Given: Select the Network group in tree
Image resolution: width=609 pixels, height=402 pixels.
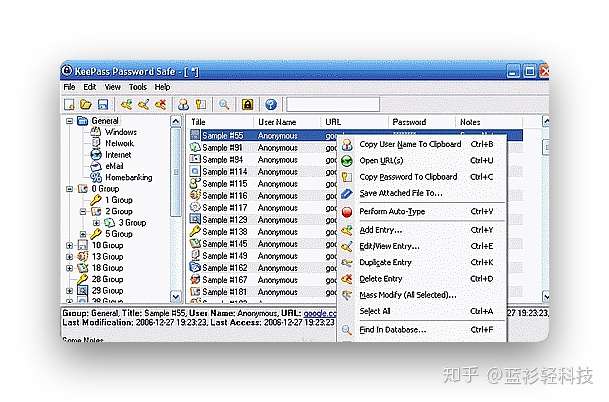Looking at the screenshot, I should pos(119,143).
